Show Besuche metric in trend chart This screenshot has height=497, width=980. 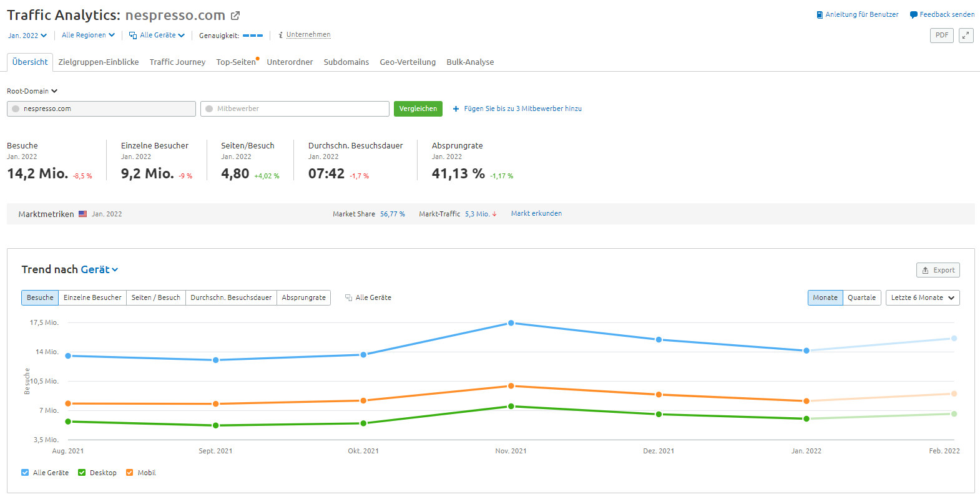pos(40,297)
